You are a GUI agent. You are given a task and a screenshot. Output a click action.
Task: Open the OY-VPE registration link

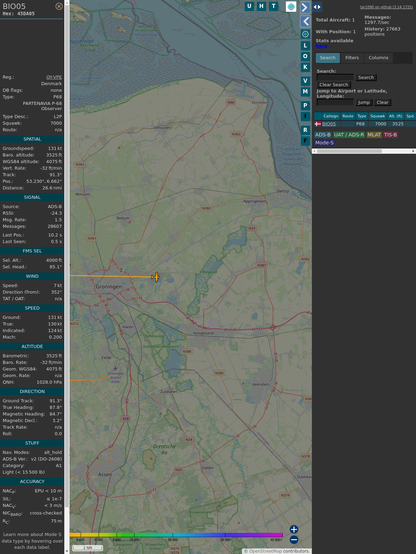pyautogui.click(x=54, y=77)
